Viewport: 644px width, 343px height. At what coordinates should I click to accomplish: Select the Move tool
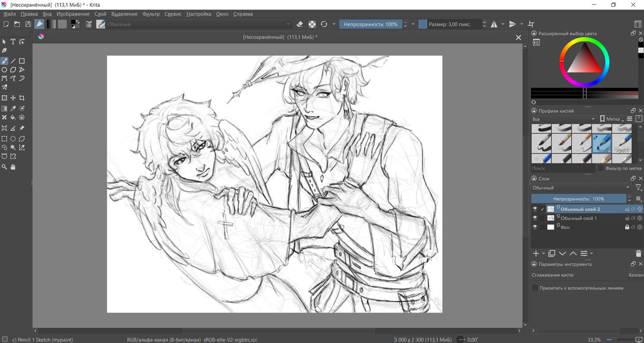tap(13, 98)
